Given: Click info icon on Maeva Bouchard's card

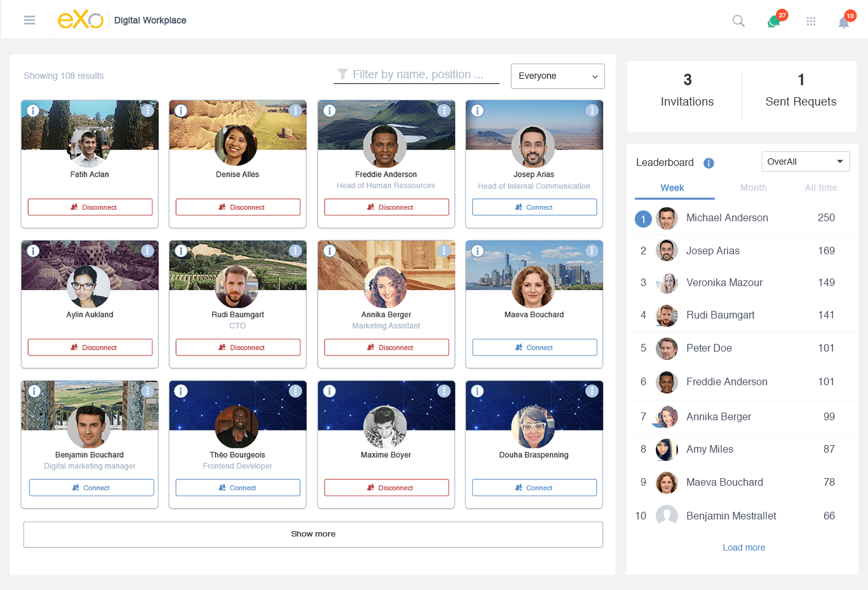Looking at the screenshot, I should coord(478,251).
